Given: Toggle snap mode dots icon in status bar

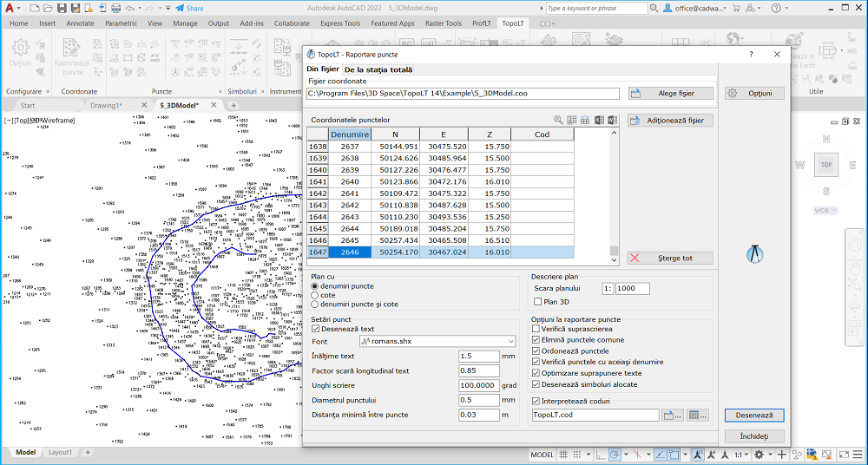Looking at the screenshot, I should (x=579, y=455).
